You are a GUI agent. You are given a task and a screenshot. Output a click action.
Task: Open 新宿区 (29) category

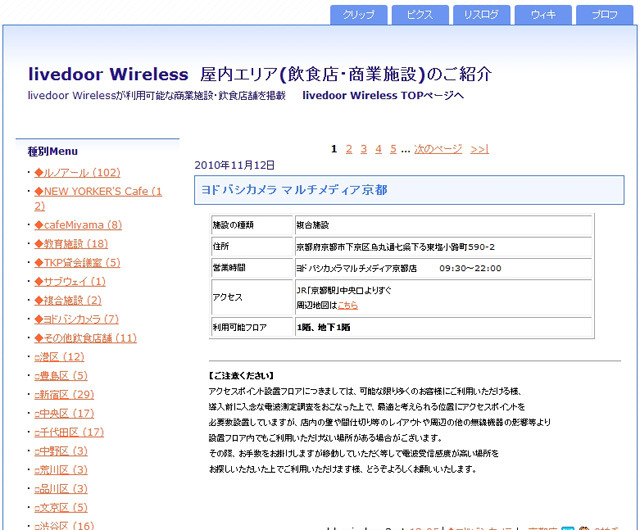click(64, 394)
